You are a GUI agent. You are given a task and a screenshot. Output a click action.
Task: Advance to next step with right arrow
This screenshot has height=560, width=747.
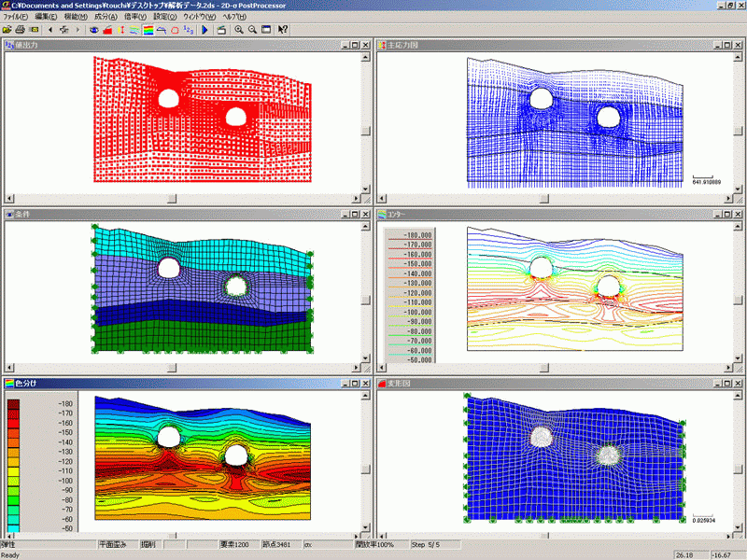76,30
